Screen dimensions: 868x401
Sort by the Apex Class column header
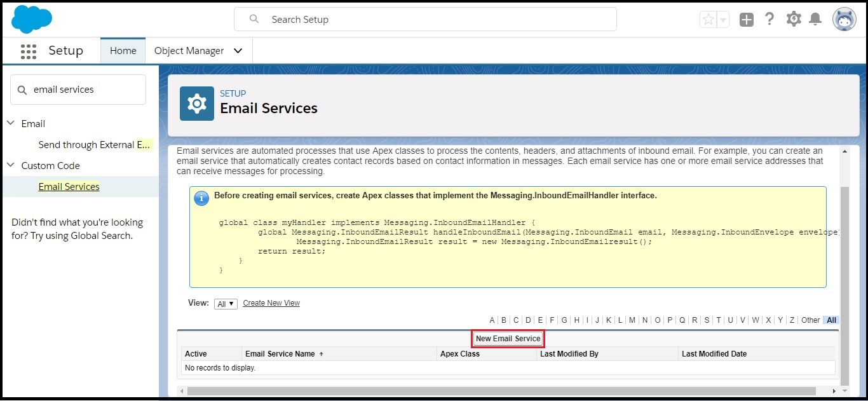[460, 354]
